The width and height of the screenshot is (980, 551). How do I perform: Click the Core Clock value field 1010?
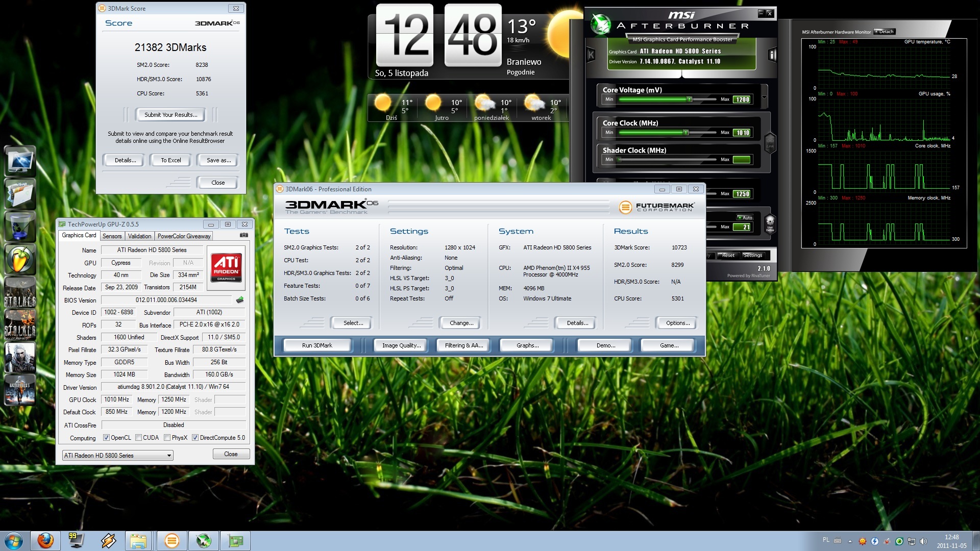tap(742, 133)
